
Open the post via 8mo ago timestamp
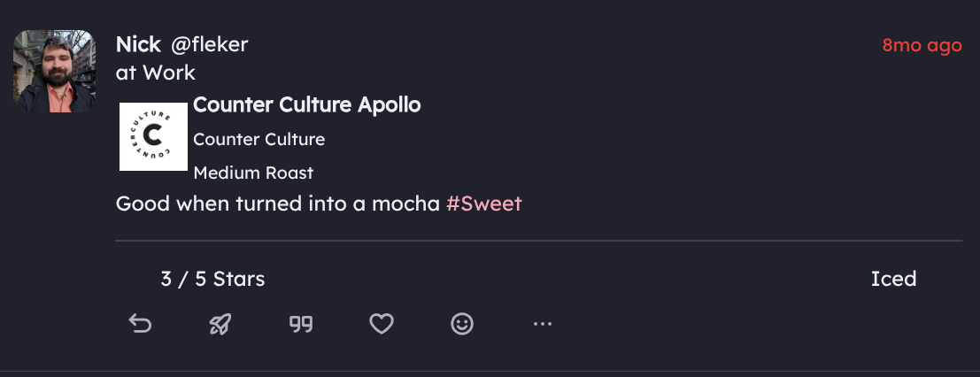pyautogui.click(x=922, y=45)
